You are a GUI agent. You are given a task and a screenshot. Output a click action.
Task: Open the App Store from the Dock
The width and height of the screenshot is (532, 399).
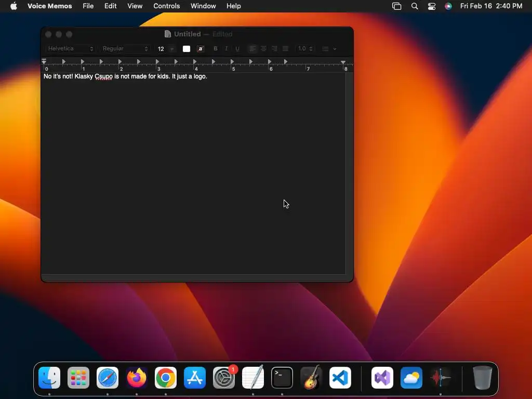tap(195, 378)
